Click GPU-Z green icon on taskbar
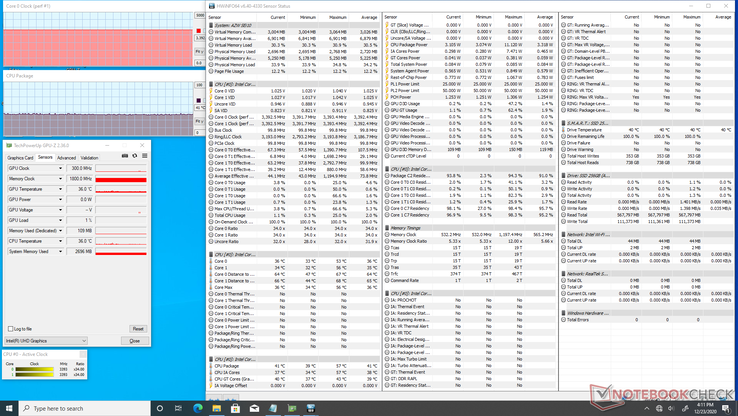Screen dimensions: 738x416 pos(292,408)
